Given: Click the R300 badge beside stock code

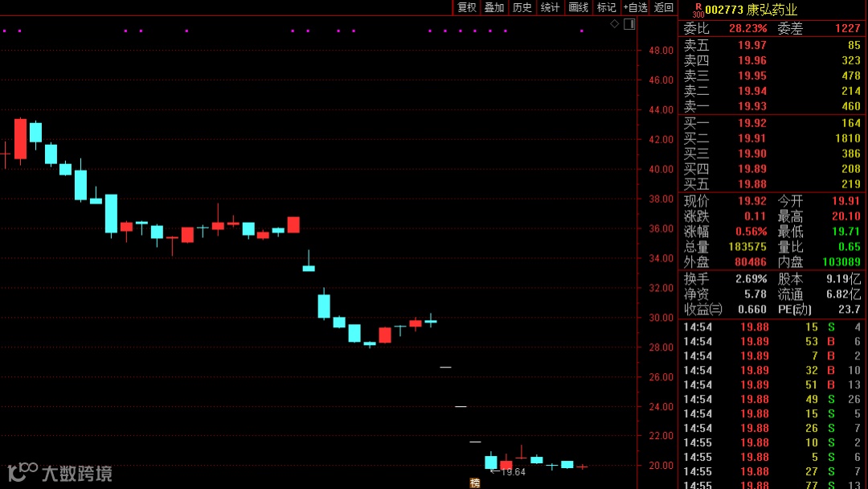Looking at the screenshot, I should click(x=698, y=10).
